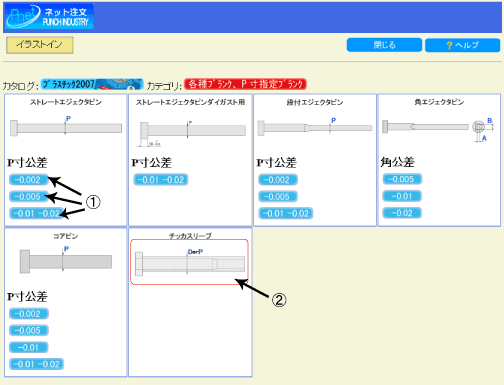
Task: Select -0.01 角公差 for 角エジェクタピン
Action: pyautogui.click(x=402, y=196)
